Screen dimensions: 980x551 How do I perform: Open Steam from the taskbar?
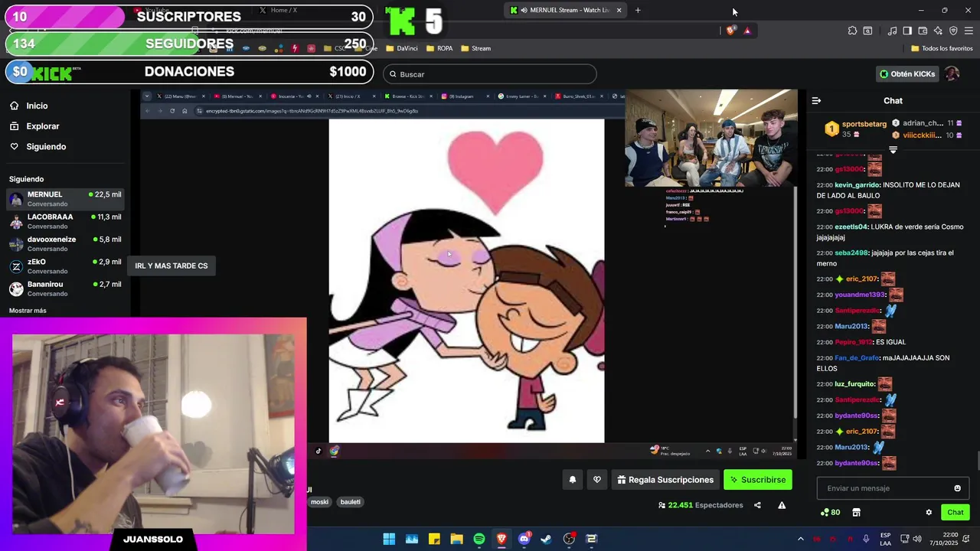546,539
